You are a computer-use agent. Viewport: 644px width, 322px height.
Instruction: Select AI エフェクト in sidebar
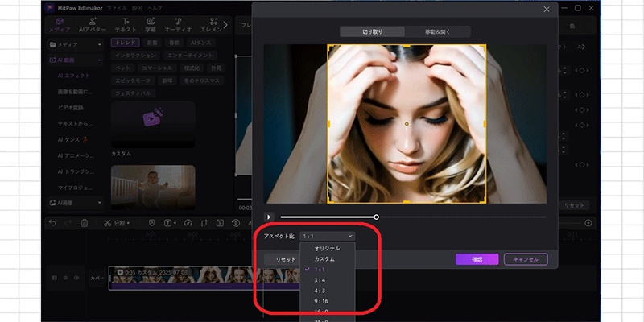[73, 76]
